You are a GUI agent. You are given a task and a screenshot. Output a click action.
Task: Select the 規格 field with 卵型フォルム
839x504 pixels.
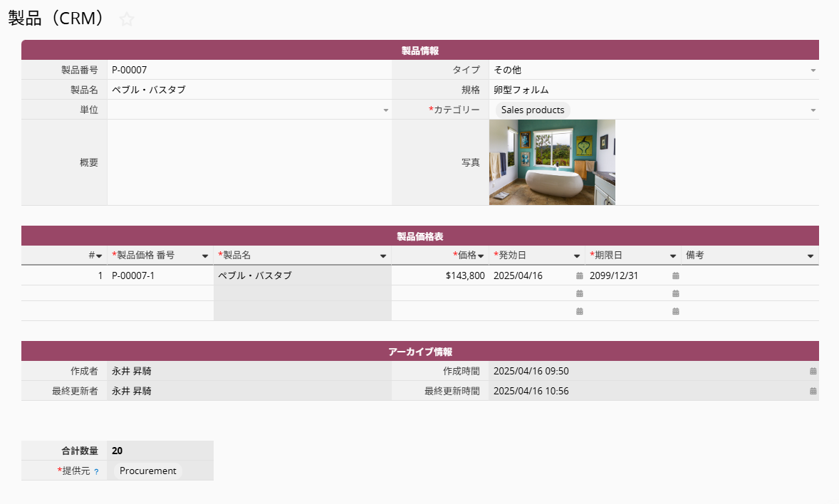click(652, 90)
